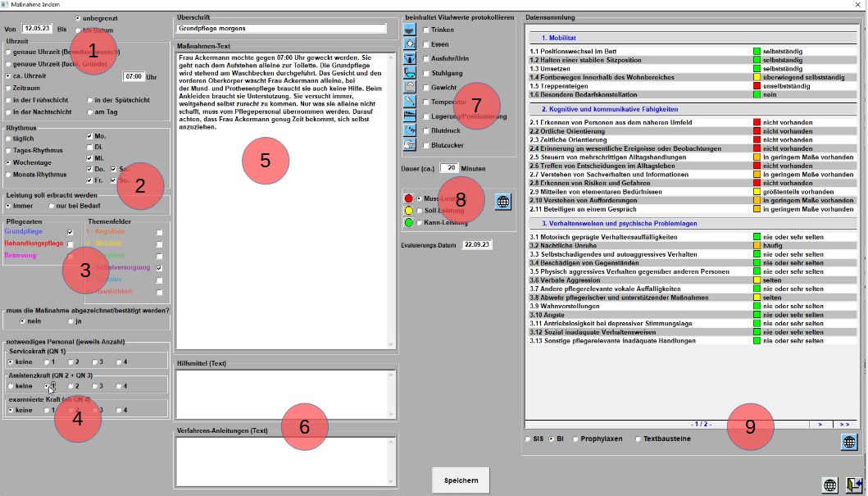The height and width of the screenshot is (496, 868).
Task: Select the Zeitraum radio option
Action: [8, 88]
